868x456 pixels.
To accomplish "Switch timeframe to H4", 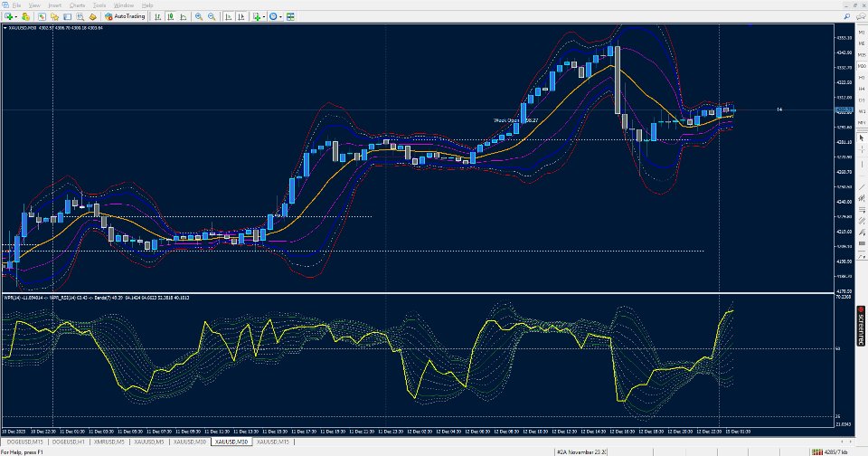I will 862,89.
